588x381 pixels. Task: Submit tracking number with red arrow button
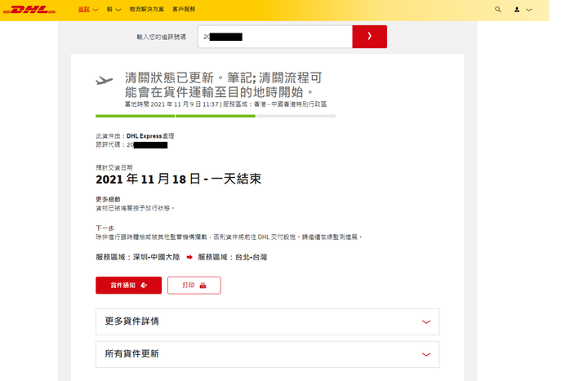[x=369, y=37]
